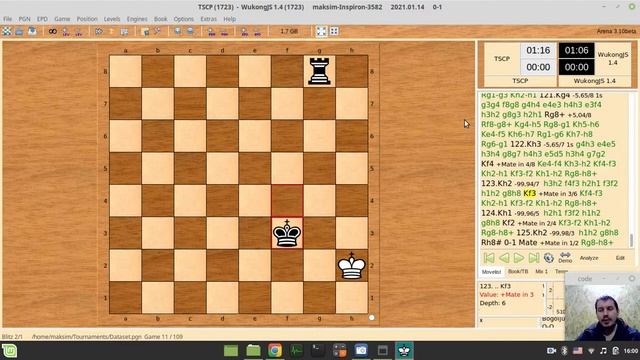
Task: Open the screenshot camera taskbar icon
Action: click(x=361, y=351)
